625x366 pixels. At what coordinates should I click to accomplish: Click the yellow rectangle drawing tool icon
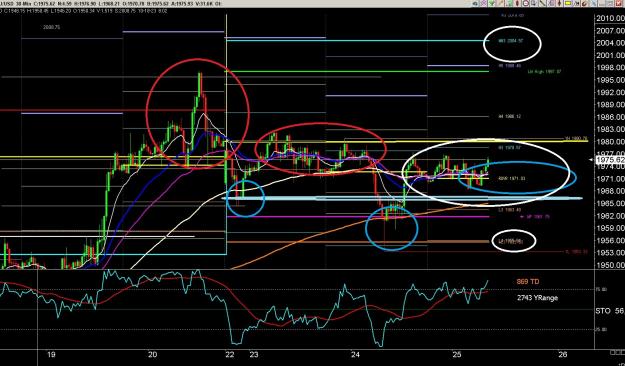(568, 3)
